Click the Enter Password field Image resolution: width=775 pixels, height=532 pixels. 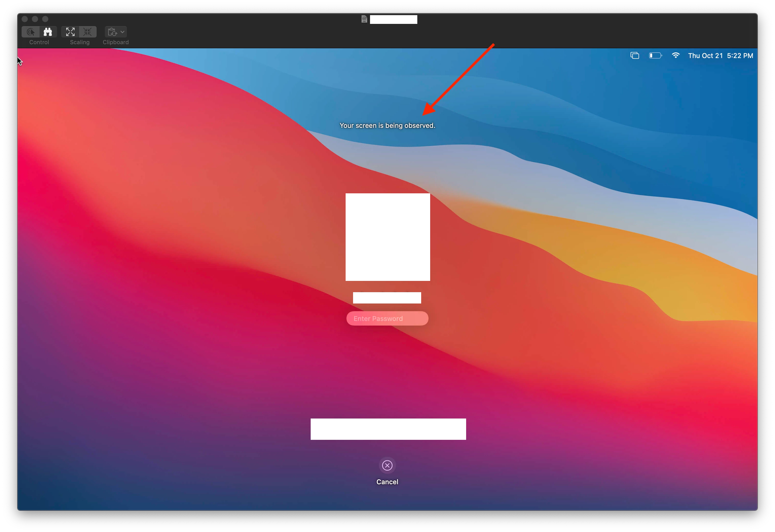click(387, 318)
